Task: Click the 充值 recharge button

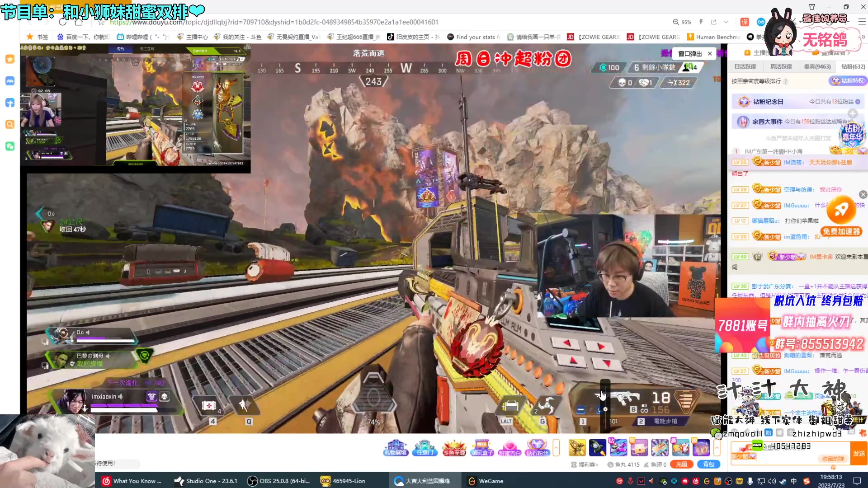Action: tap(681, 465)
